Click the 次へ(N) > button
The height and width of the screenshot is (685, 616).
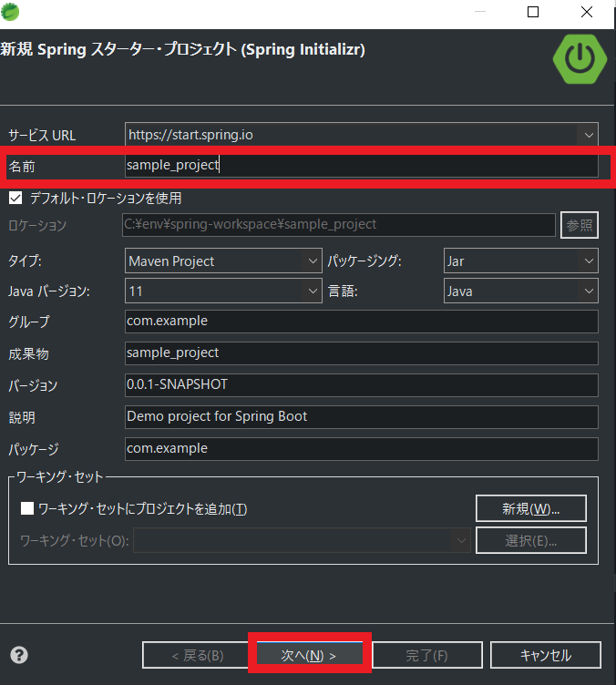click(x=309, y=655)
